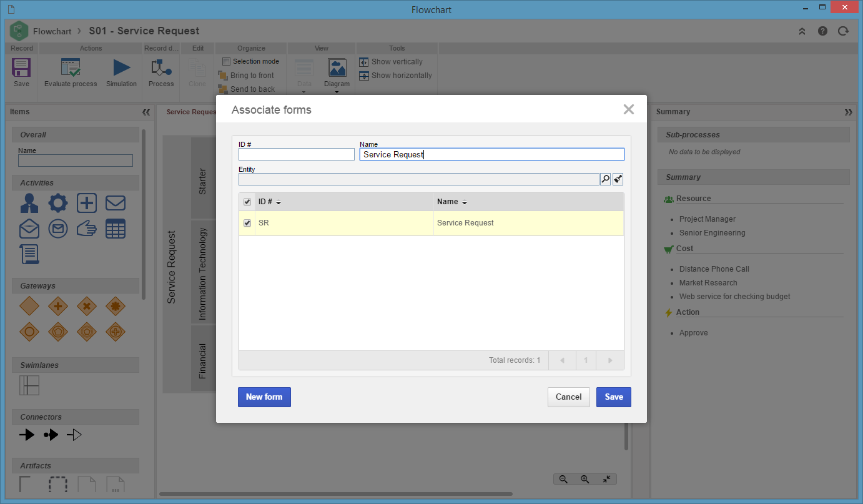863x504 pixels.
Task: Click page number 1 in grid pager
Action: click(586, 360)
